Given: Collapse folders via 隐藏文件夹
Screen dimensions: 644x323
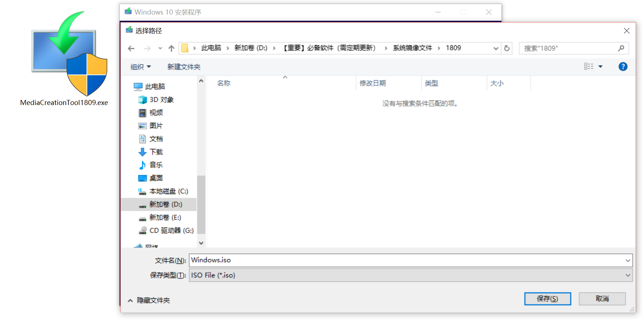Looking at the screenshot, I should pyautogui.click(x=149, y=300).
